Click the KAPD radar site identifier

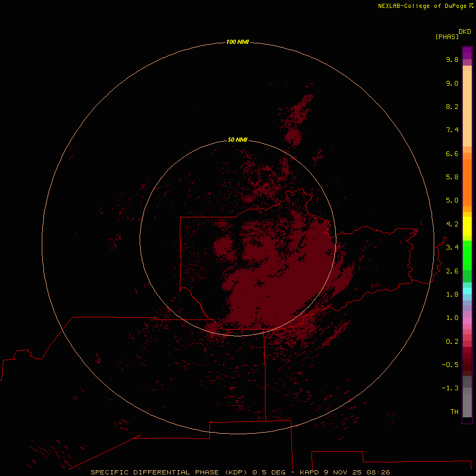pyautogui.click(x=309, y=472)
